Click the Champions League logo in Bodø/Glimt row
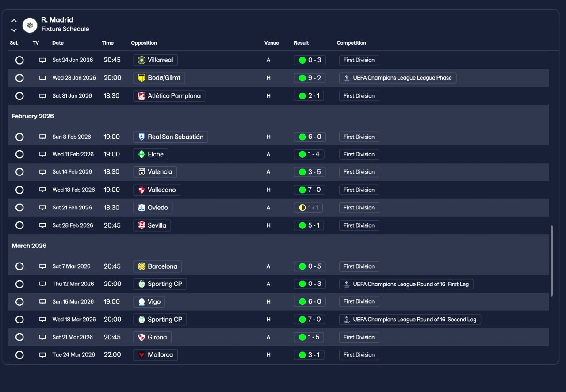 (x=347, y=78)
